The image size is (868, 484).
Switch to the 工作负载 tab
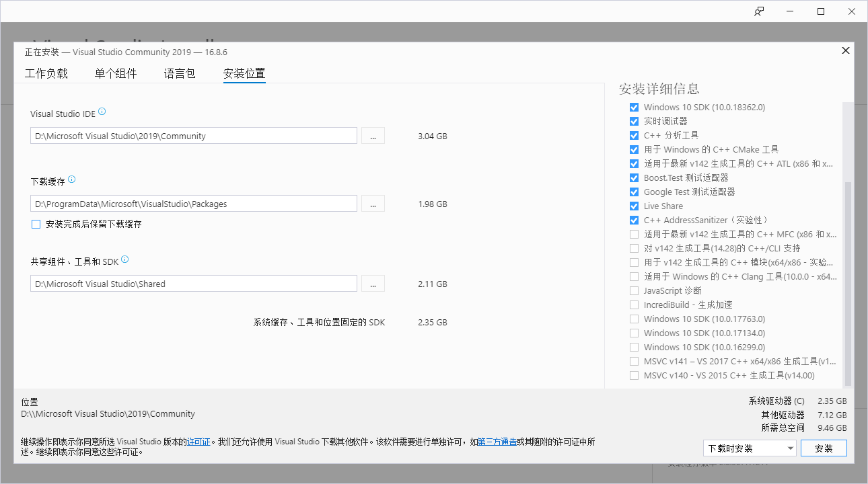click(46, 74)
